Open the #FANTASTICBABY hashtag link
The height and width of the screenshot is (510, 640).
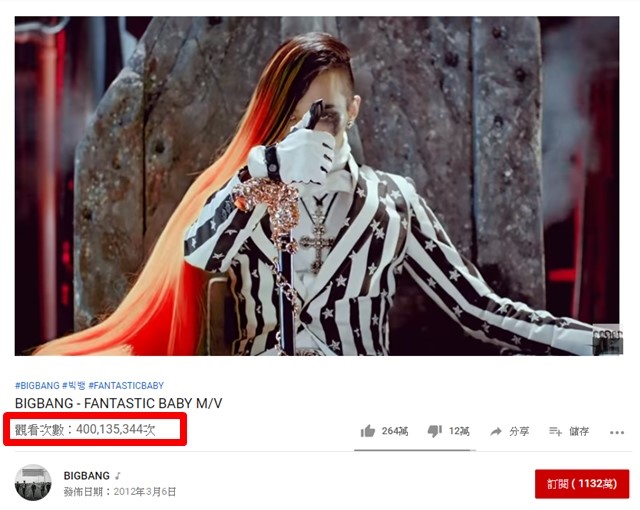pos(126,385)
